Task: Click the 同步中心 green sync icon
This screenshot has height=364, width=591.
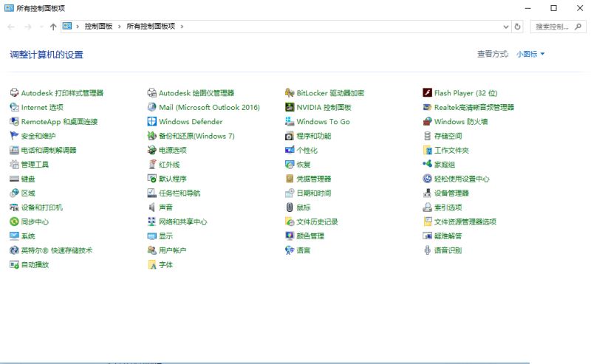Action: click(14, 222)
